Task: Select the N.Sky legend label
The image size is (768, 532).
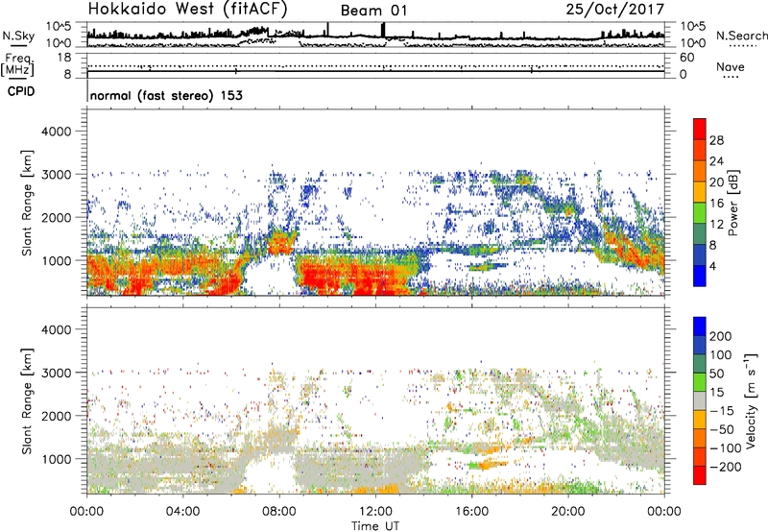Action: coord(18,36)
